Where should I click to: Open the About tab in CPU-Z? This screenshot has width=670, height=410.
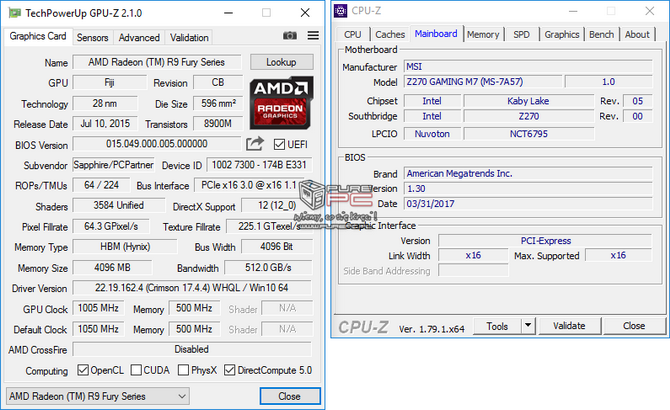coord(637,35)
